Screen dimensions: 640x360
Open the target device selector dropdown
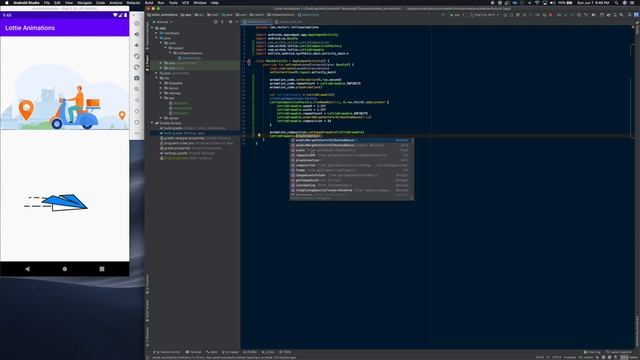[x=484, y=15]
